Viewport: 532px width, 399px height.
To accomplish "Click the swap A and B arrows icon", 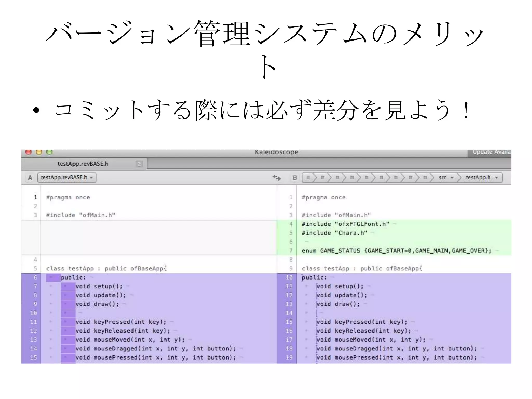I will tap(277, 178).
